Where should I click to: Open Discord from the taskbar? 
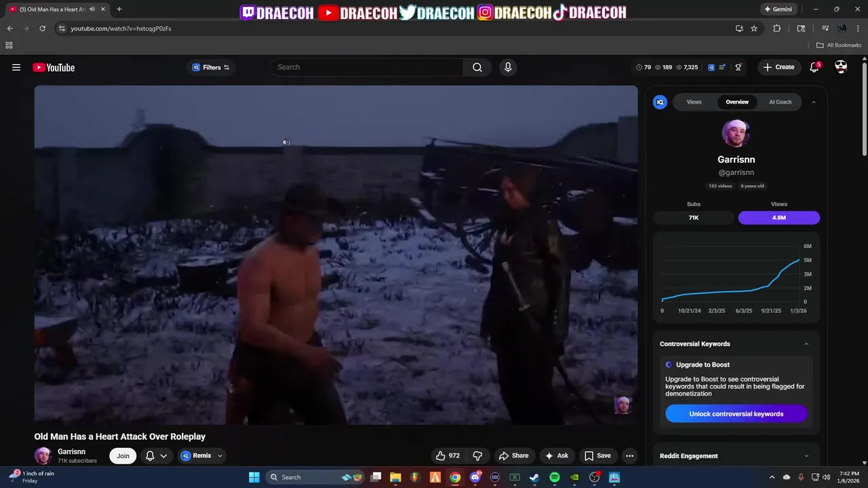pyautogui.click(x=475, y=477)
